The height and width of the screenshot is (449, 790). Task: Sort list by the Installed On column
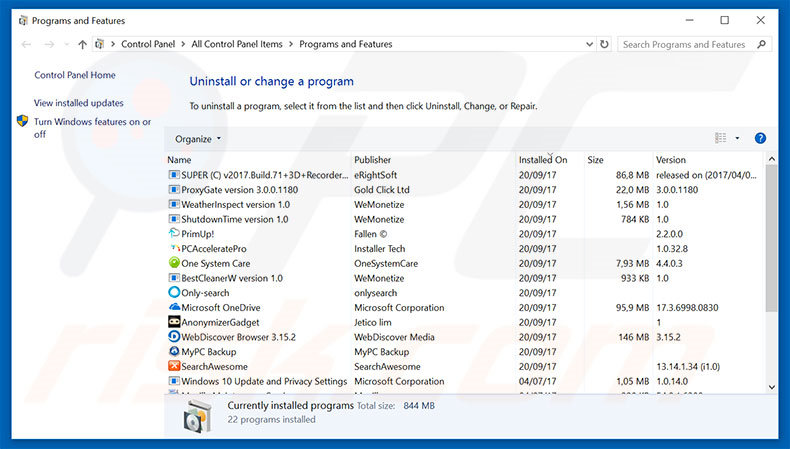(543, 160)
